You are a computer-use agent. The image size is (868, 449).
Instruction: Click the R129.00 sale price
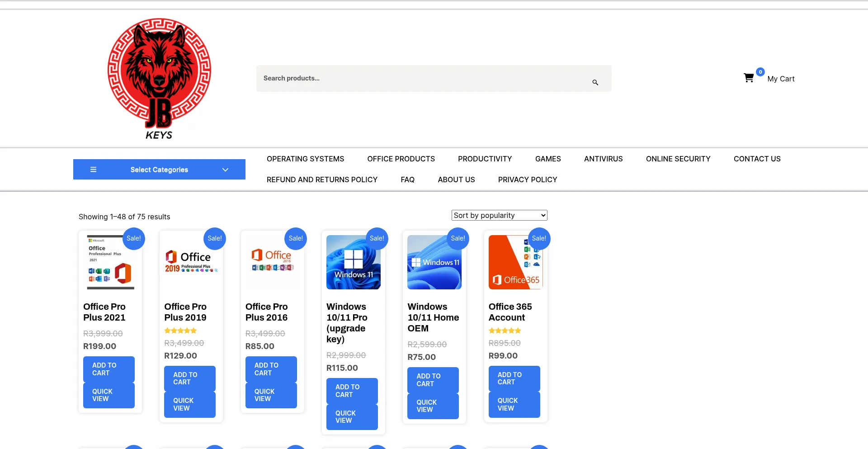tap(181, 356)
